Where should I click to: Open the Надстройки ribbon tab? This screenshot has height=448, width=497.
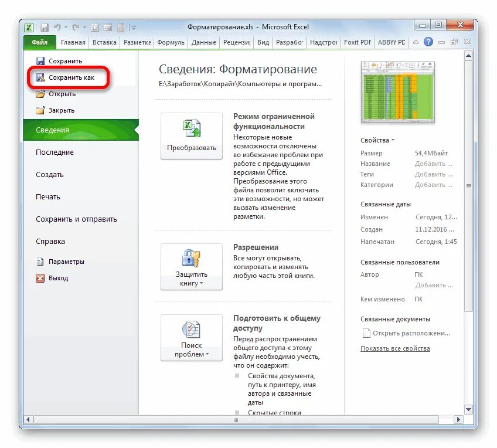pyautogui.click(x=324, y=42)
